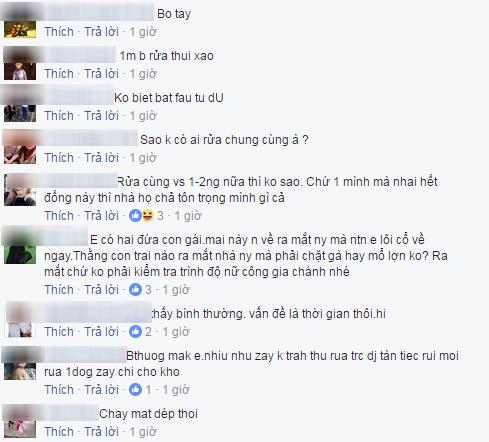Click Trả lời under 'thấy bình thường' comment

coord(101,332)
